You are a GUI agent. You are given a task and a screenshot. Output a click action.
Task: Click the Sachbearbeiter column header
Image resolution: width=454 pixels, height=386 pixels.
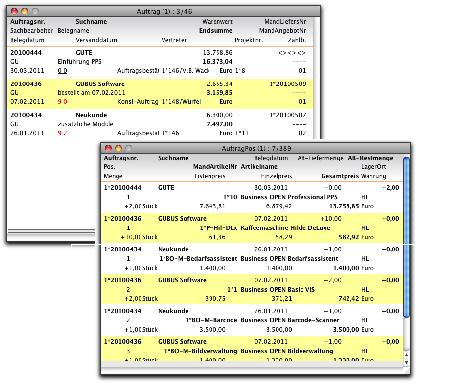(x=31, y=31)
